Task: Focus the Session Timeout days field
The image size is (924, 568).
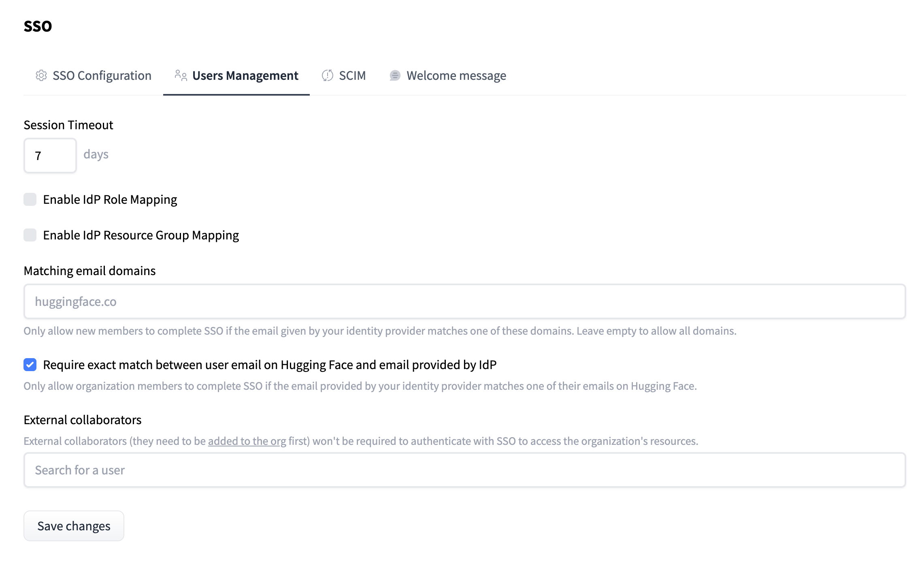Action: tap(50, 156)
